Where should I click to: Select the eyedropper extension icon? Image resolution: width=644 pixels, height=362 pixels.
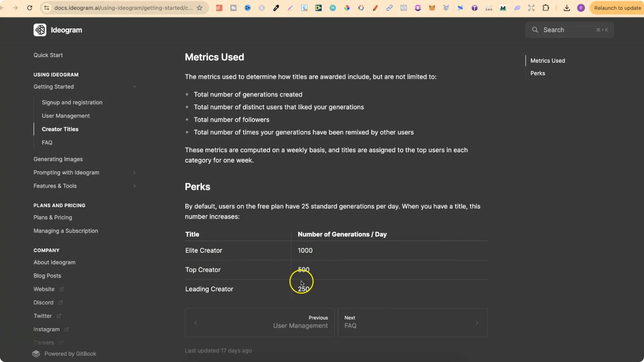pyautogui.click(x=276, y=8)
